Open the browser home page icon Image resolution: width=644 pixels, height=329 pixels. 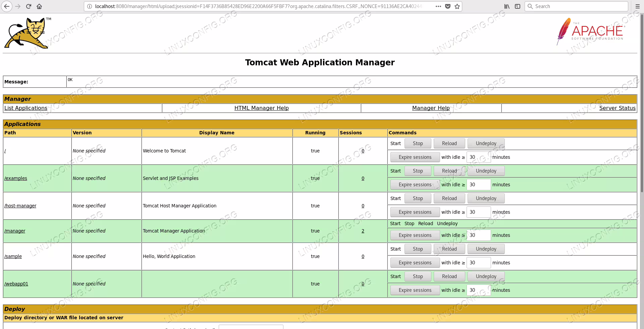point(39,6)
